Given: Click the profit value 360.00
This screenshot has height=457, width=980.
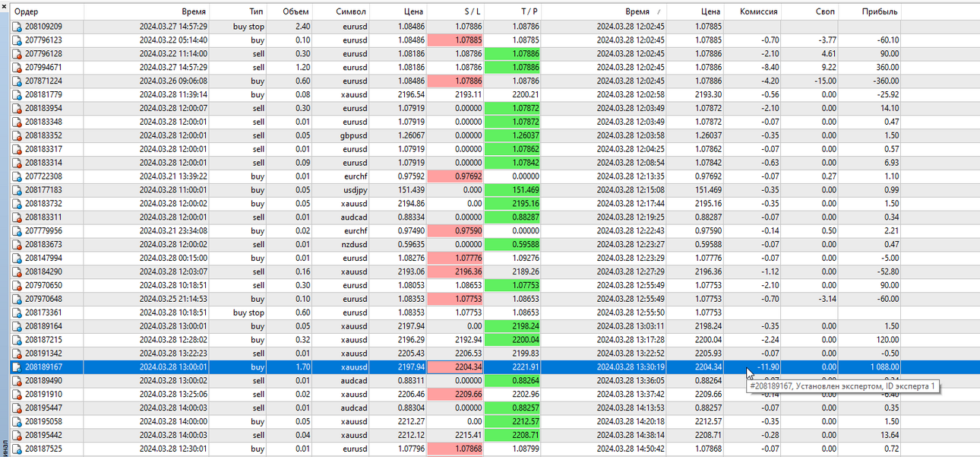Looking at the screenshot, I should pos(887,68).
